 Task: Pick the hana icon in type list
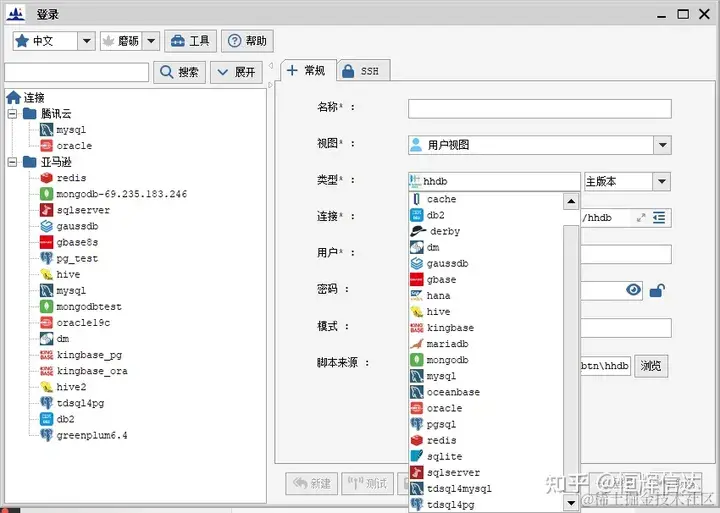416,295
